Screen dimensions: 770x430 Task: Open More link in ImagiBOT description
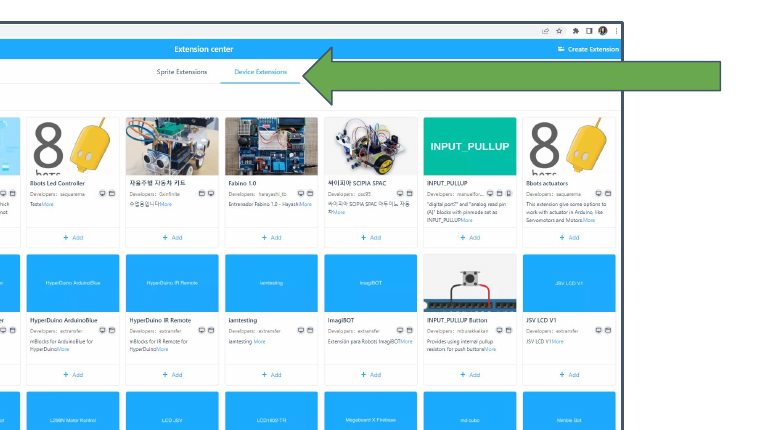click(407, 341)
